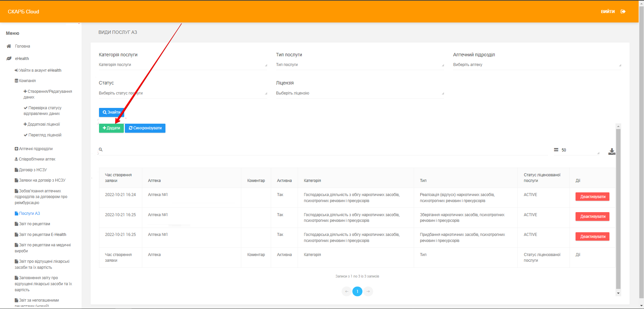Click the rows-per-page list icon
644x309 pixels.
(556, 150)
